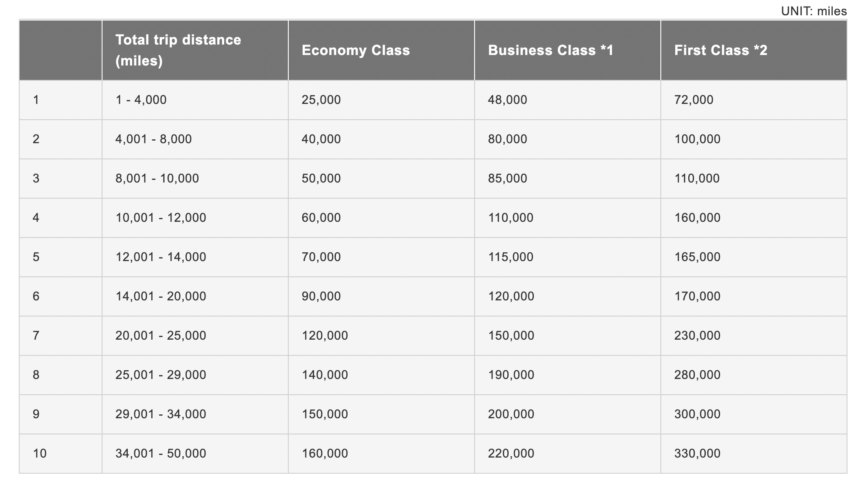Select the 1 - 4,000 distance cell
The width and height of the screenshot is (868, 482).
click(141, 100)
